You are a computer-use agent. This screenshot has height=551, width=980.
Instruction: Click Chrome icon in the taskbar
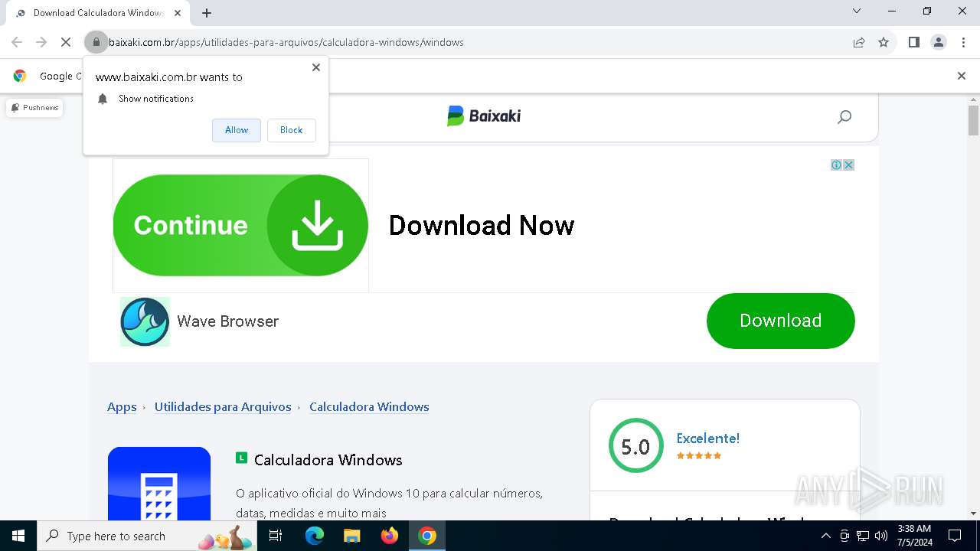coord(427,536)
